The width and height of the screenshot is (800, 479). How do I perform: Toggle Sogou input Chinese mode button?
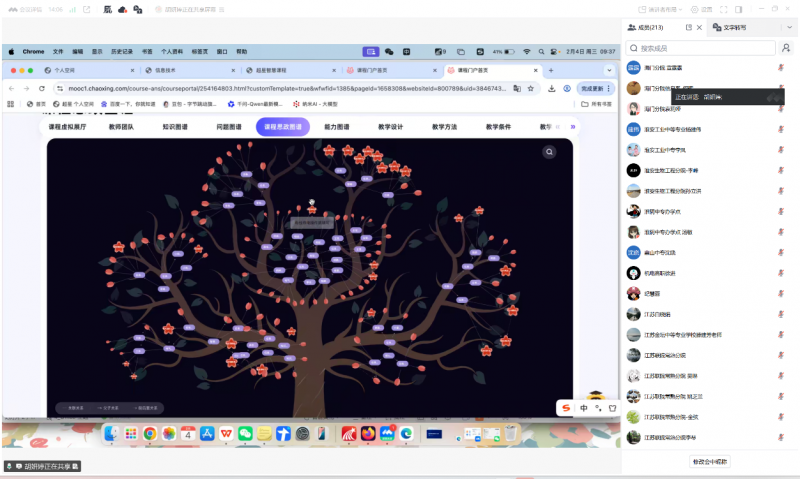pos(584,408)
